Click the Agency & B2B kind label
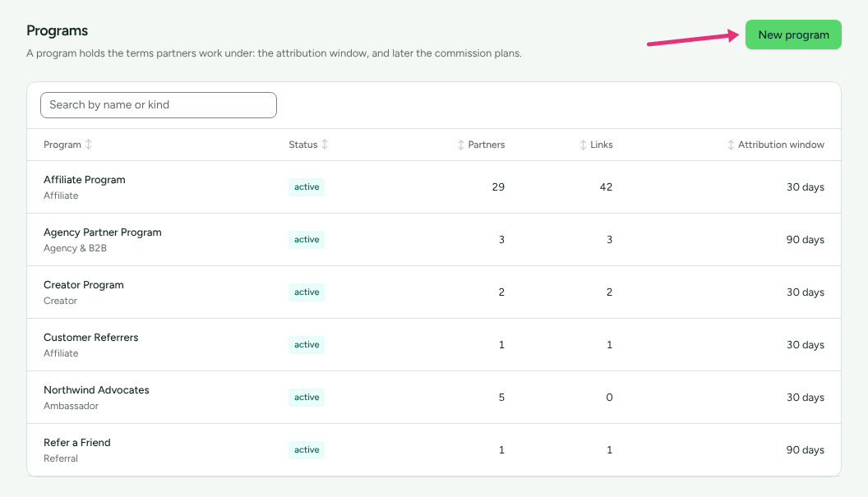The height and width of the screenshot is (497, 868). tap(76, 248)
